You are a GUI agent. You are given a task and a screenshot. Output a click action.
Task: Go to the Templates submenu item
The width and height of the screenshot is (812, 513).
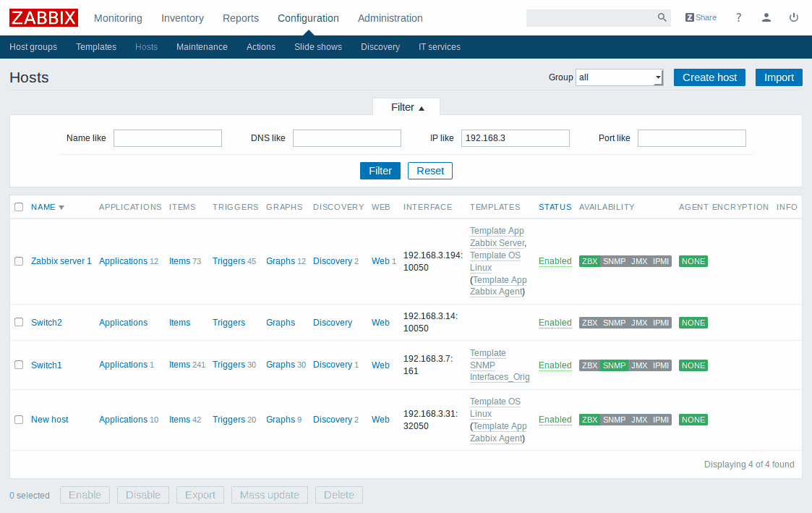[96, 47]
